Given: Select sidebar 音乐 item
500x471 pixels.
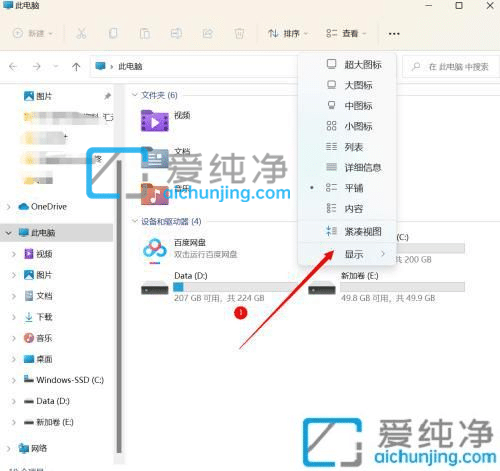Looking at the screenshot, I should click(38, 338).
